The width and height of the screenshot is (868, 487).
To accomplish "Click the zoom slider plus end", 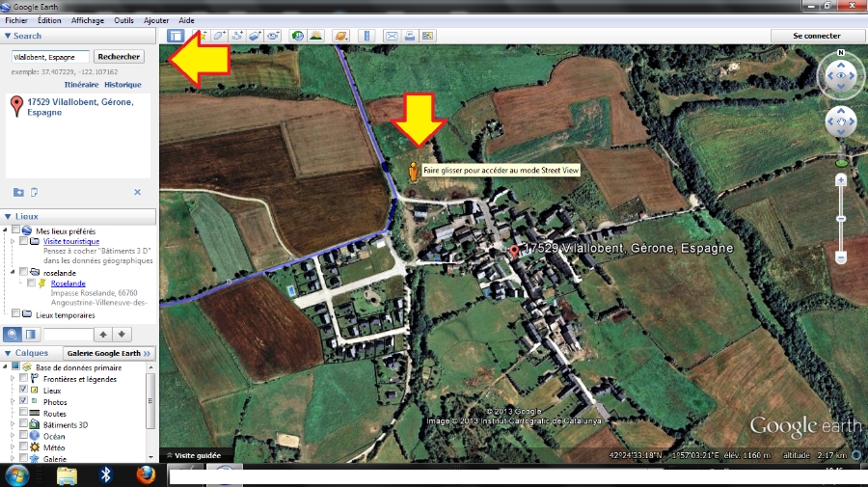I will (x=841, y=180).
